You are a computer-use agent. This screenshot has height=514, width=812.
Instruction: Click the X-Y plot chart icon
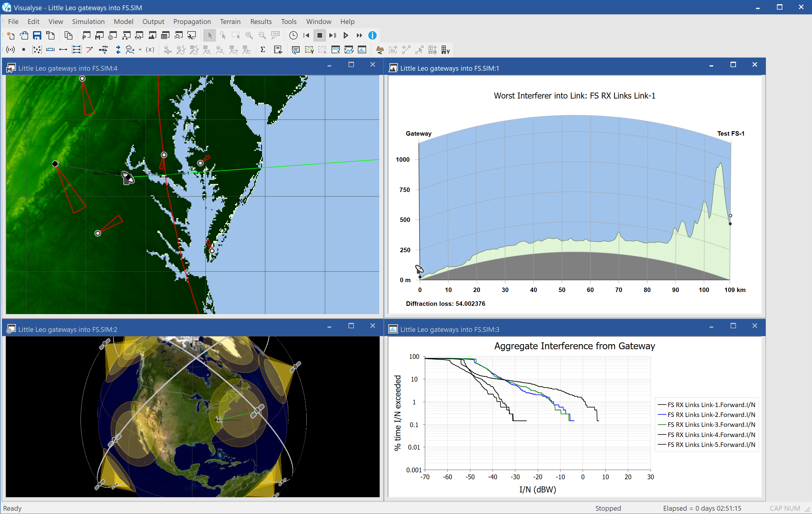(x=349, y=50)
